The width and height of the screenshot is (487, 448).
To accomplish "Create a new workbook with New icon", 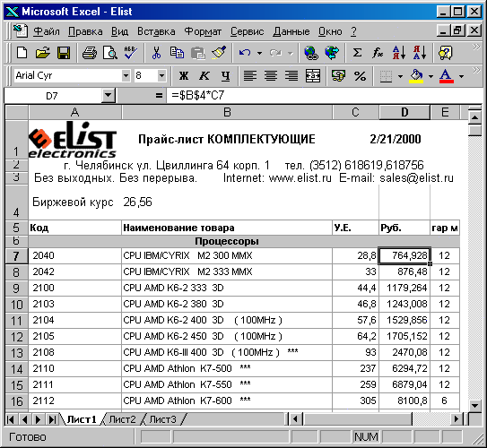I will [22, 53].
